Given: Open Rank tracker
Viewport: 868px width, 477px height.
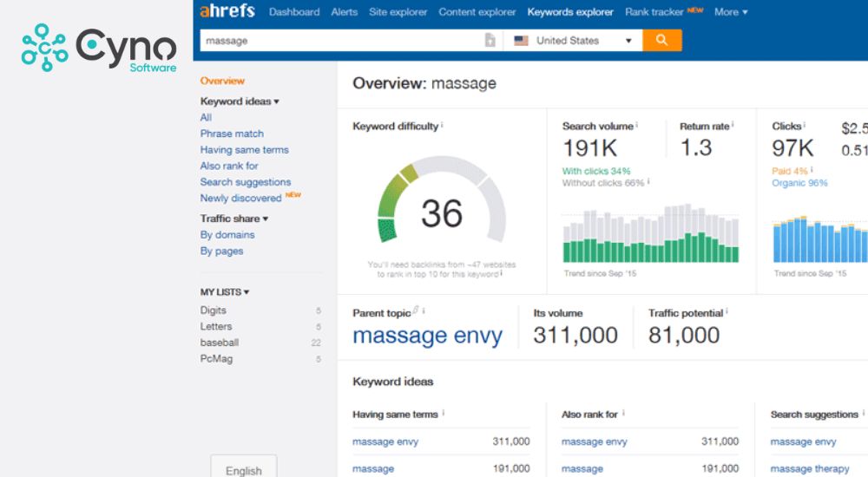Looking at the screenshot, I should pyautogui.click(x=654, y=11).
